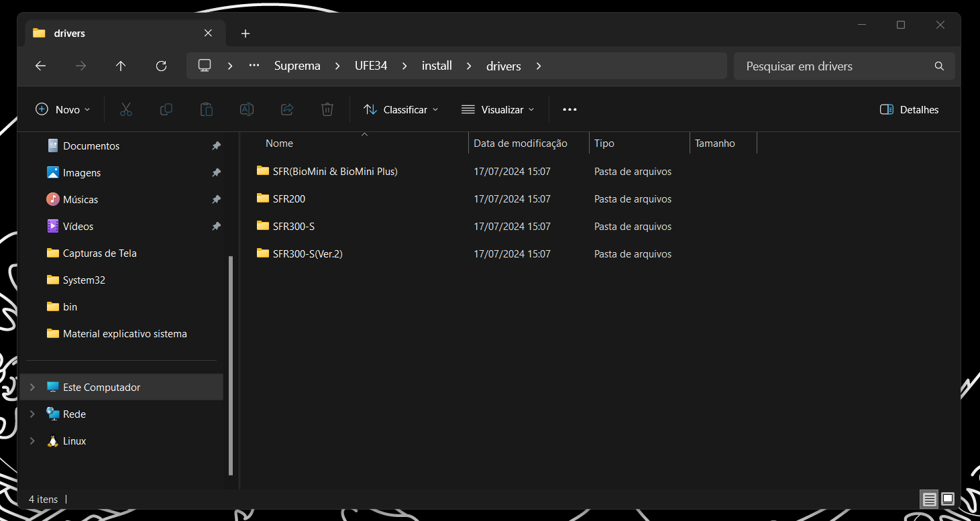The height and width of the screenshot is (521, 980).
Task: Click the Rename icon in toolbar
Action: pos(247,109)
